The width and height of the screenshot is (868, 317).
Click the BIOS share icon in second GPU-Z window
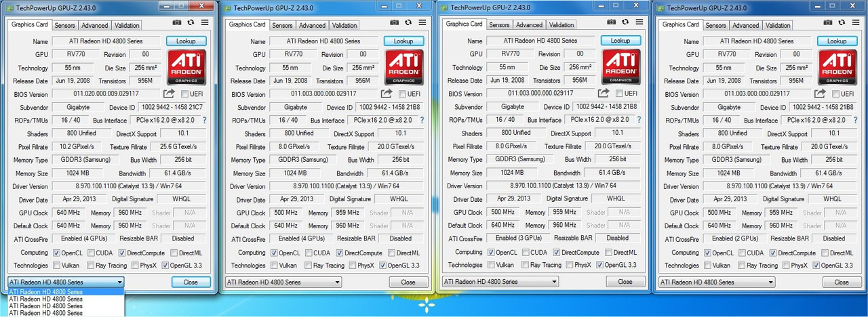click(x=387, y=93)
